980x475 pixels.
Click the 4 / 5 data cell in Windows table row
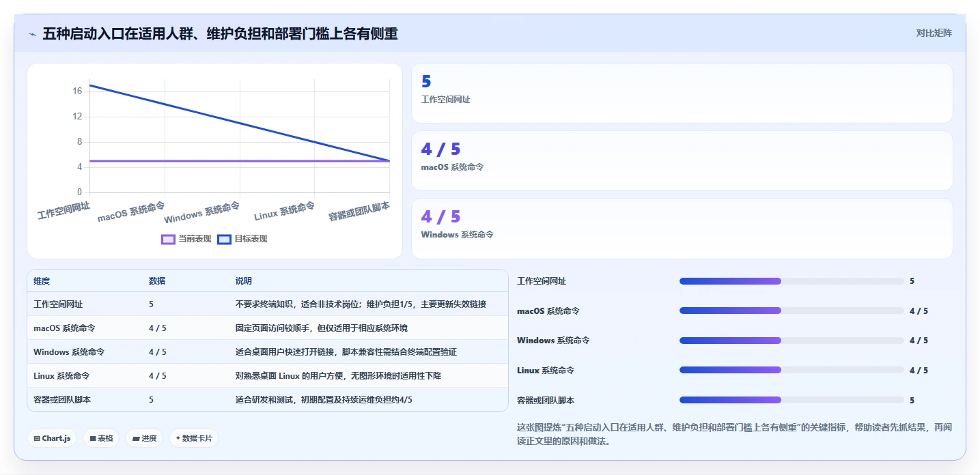pos(158,352)
